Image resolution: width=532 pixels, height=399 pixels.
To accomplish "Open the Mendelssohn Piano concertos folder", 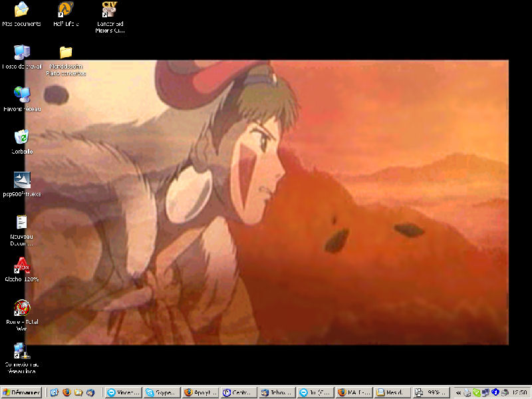I will (x=65, y=53).
